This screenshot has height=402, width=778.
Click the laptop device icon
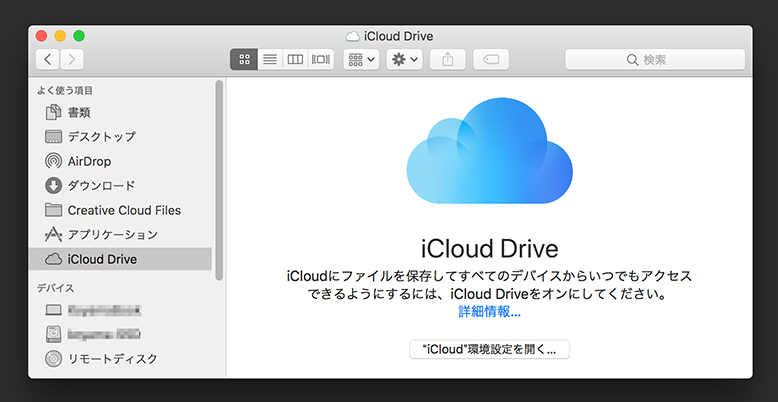53,311
